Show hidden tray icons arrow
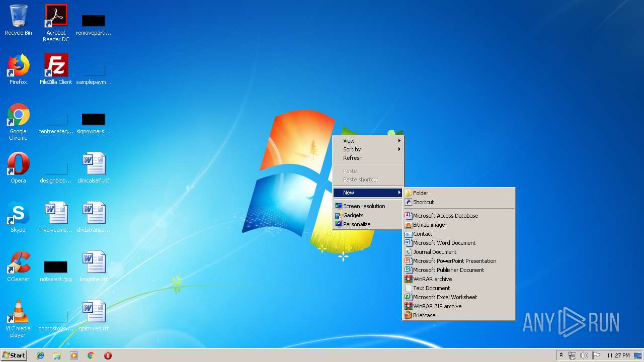This screenshot has height=362, width=644. pos(561,355)
